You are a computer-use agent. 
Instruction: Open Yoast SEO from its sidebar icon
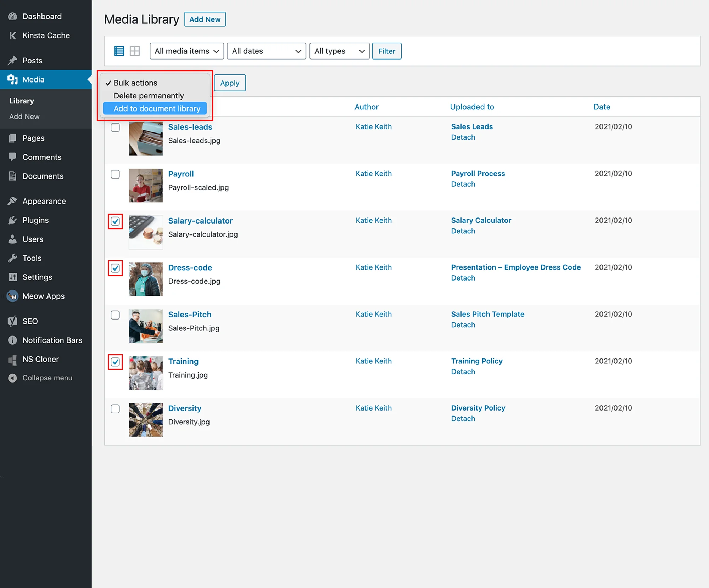click(x=13, y=321)
